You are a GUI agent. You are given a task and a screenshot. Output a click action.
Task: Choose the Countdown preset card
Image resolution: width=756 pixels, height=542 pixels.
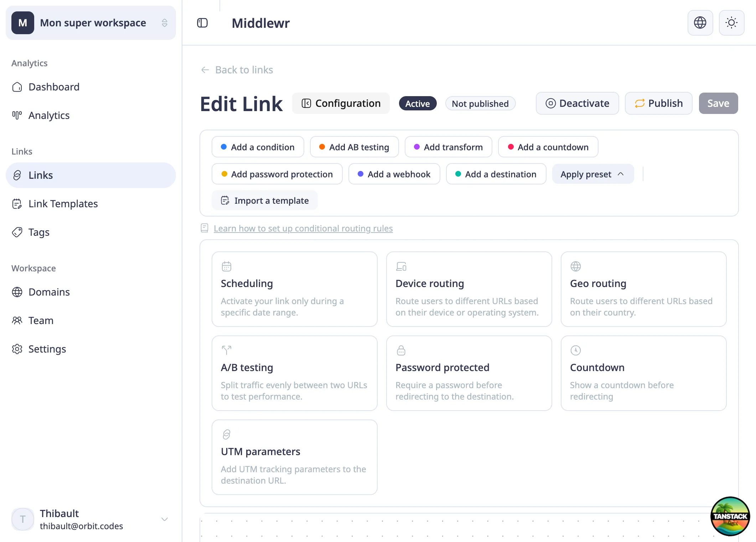coord(643,373)
